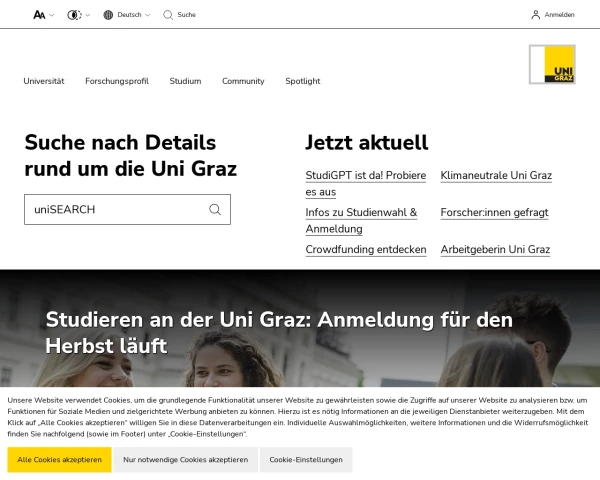
Task: Click the Studieren an der Uni Graz headline
Action: pos(279,333)
